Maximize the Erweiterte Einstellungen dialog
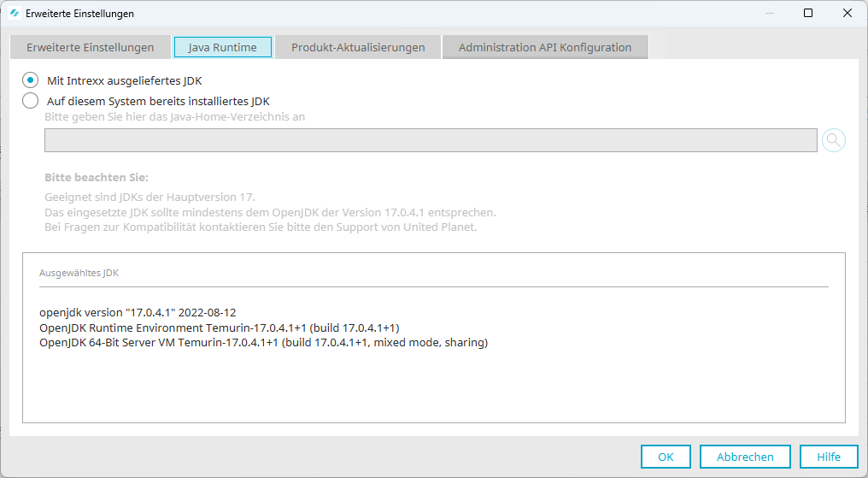This screenshot has width=868, height=478. [807, 14]
